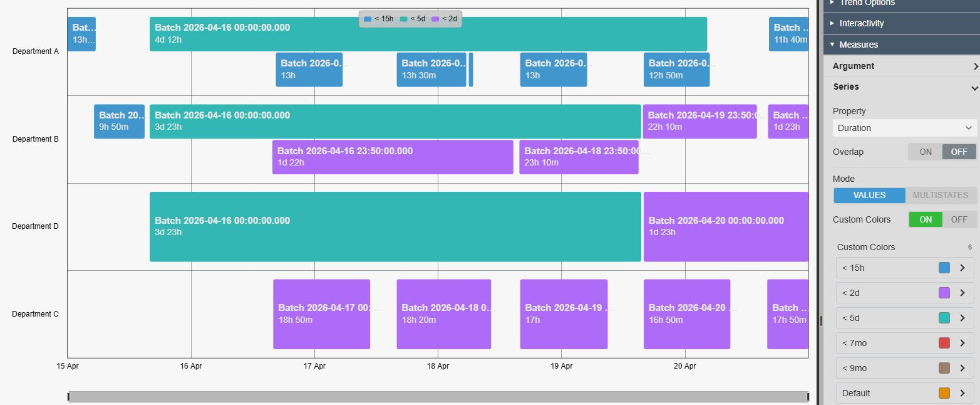Collapse the Measures section

[901, 45]
